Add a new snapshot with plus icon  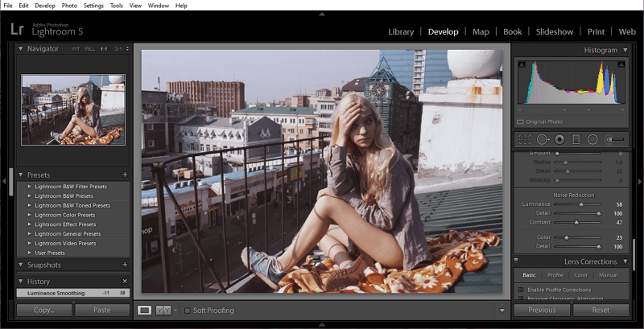tap(125, 265)
